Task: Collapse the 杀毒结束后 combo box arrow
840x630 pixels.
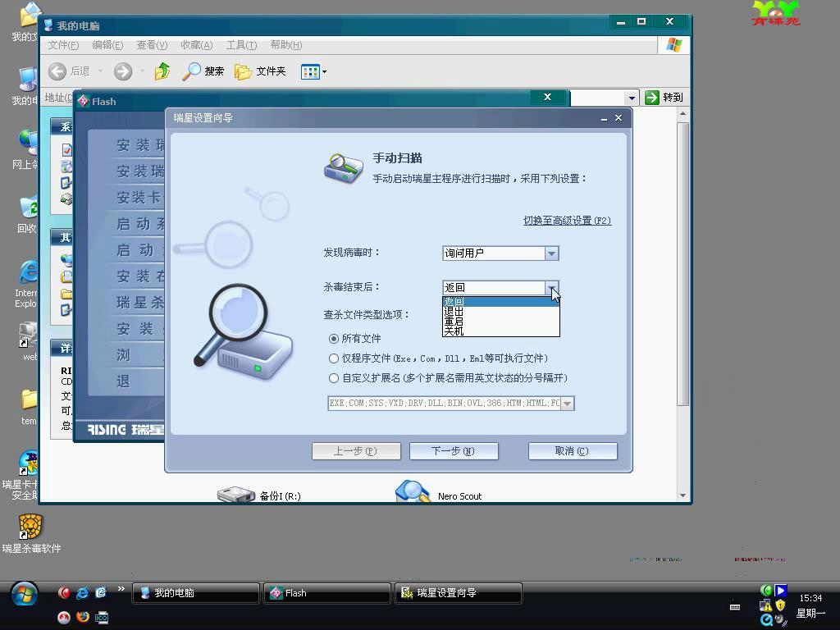Action: [x=551, y=288]
